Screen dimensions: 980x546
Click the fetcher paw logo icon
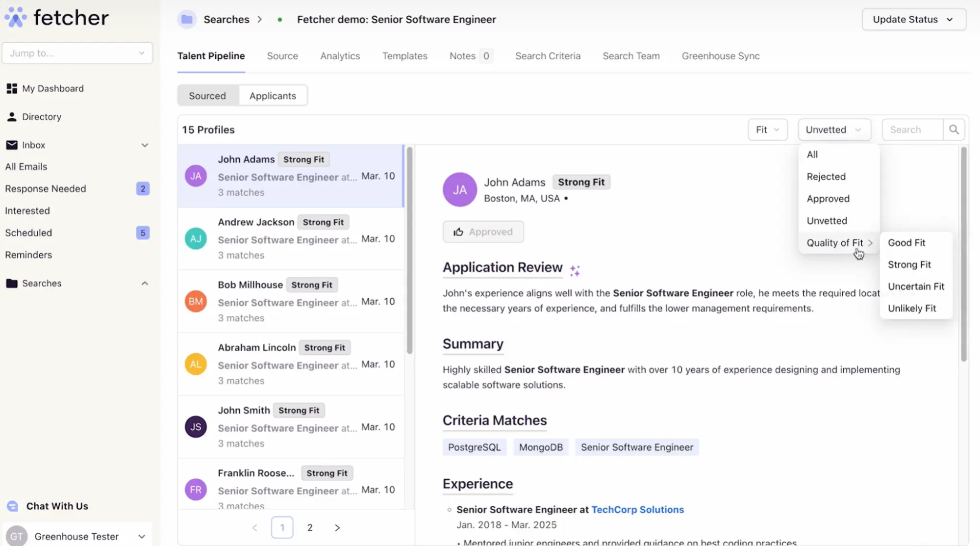click(x=15, y=16)
